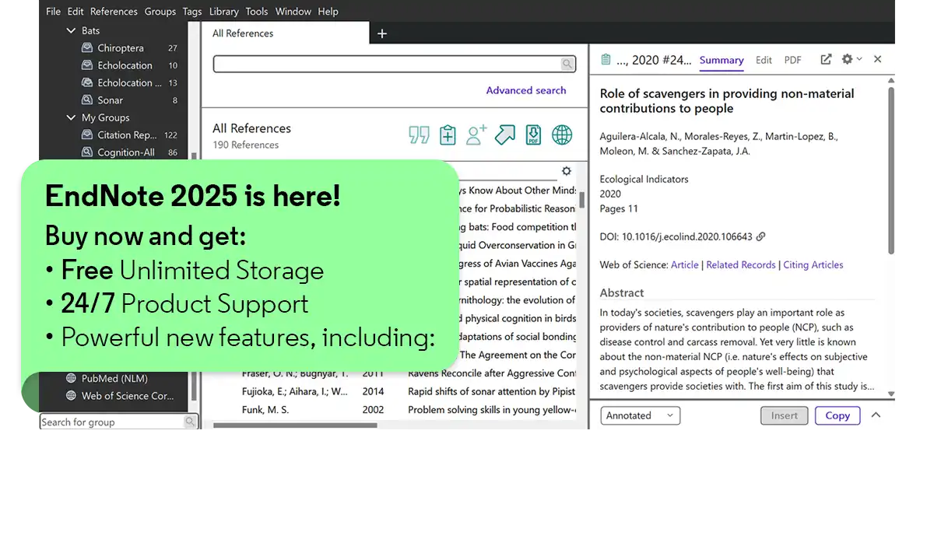Click the Copy button
934x560 pixels.
tap(837, 416)
